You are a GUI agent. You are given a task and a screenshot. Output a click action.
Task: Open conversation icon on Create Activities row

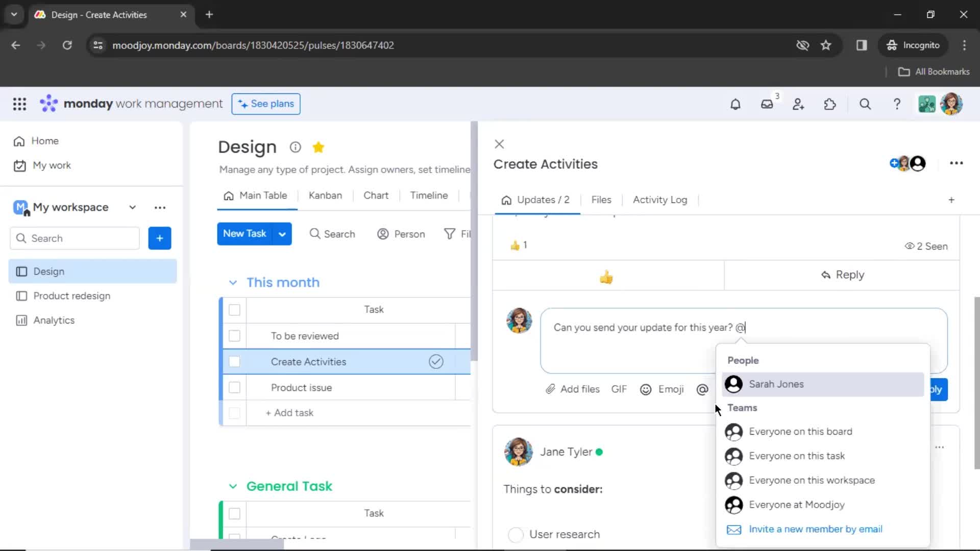pyautogui.click(x=436, y=362)
